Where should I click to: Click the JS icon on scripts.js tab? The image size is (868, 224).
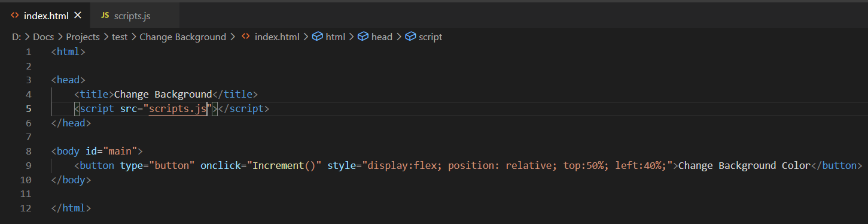click(105, 16)
